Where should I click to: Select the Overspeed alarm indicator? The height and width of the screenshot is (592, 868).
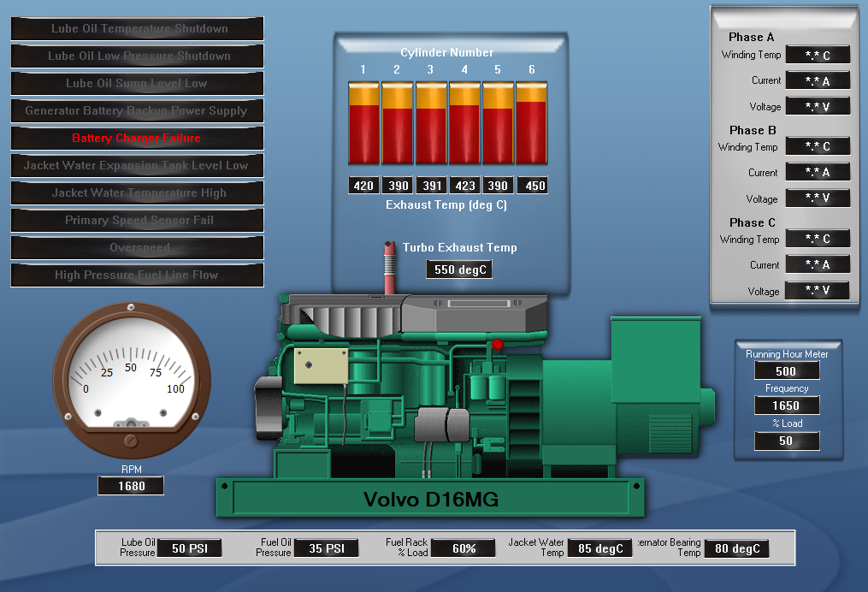point(138,247)
